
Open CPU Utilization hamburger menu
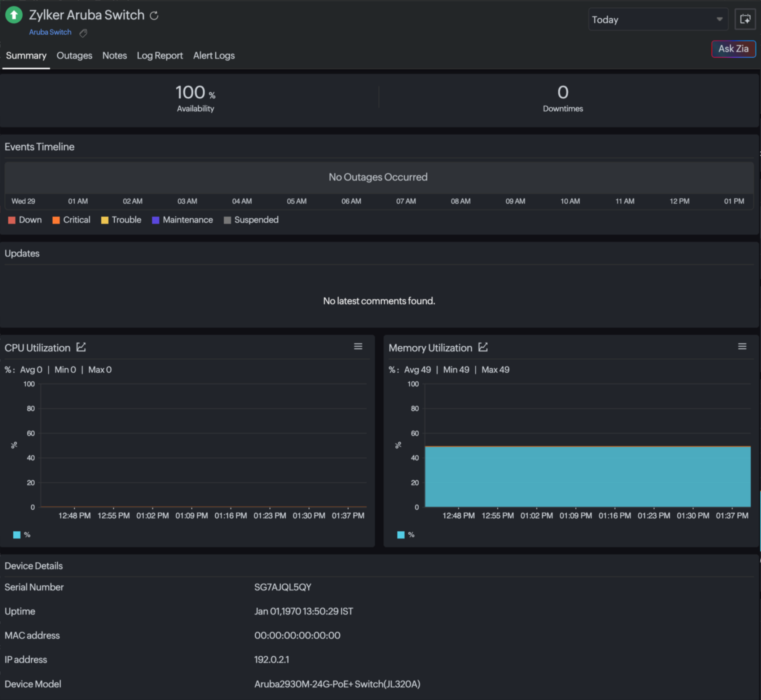(358, 346)
